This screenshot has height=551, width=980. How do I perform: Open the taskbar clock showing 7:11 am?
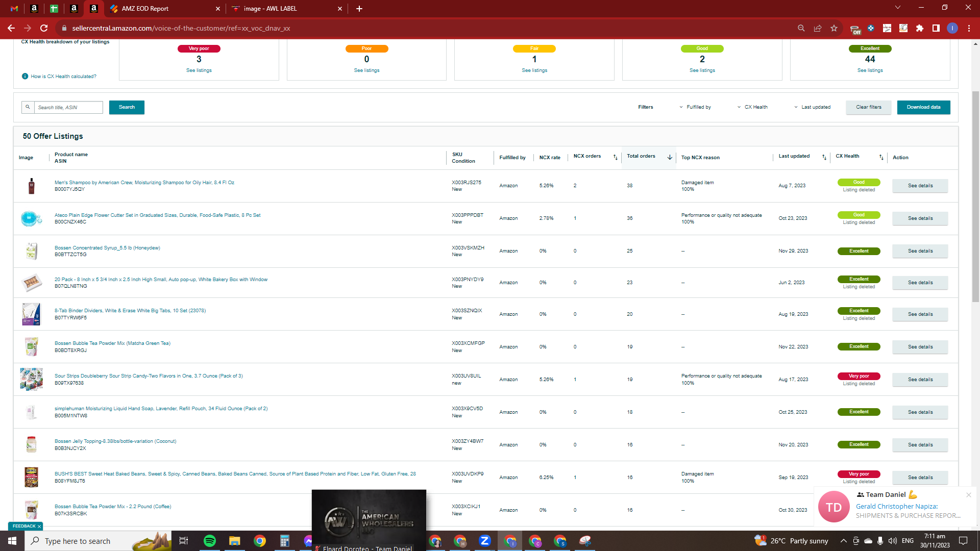(935, 541)
